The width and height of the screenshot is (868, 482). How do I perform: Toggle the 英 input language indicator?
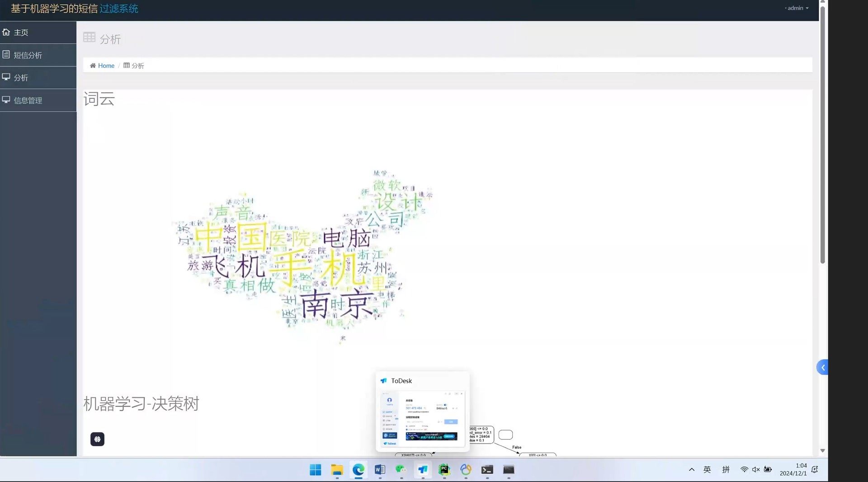tap(707, 470)
